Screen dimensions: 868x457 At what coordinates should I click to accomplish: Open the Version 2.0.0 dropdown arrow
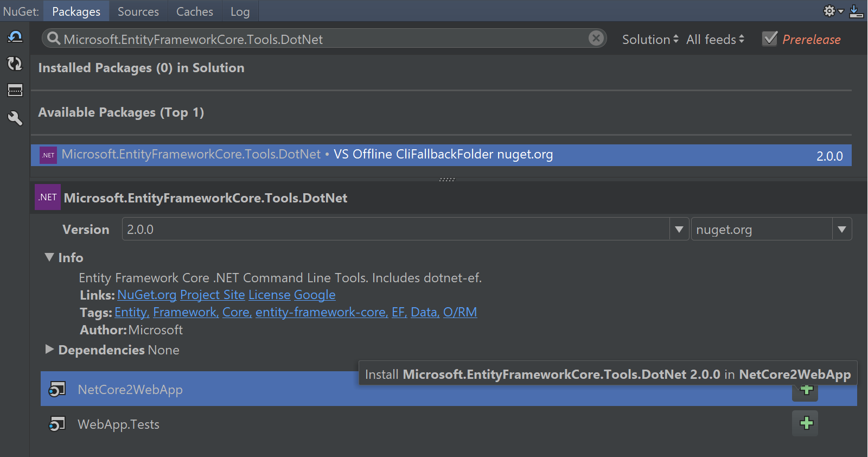(x=679, y=230)
